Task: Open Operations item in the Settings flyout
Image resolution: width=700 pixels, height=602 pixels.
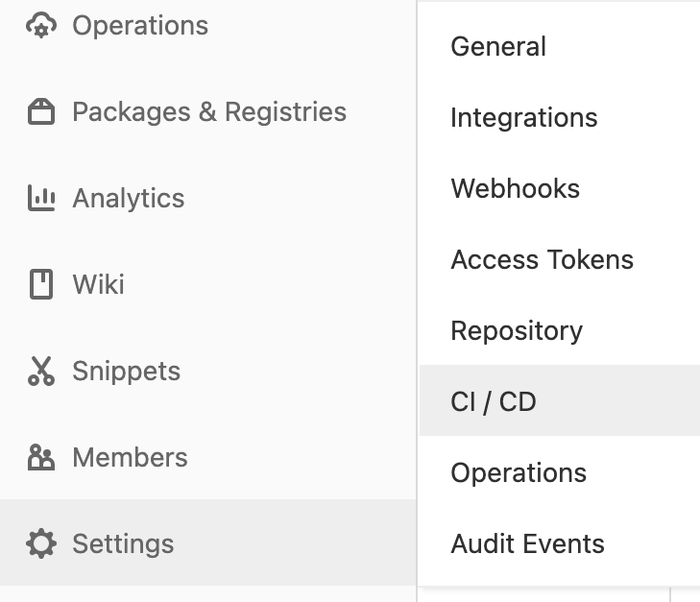Action: point(519,473)
